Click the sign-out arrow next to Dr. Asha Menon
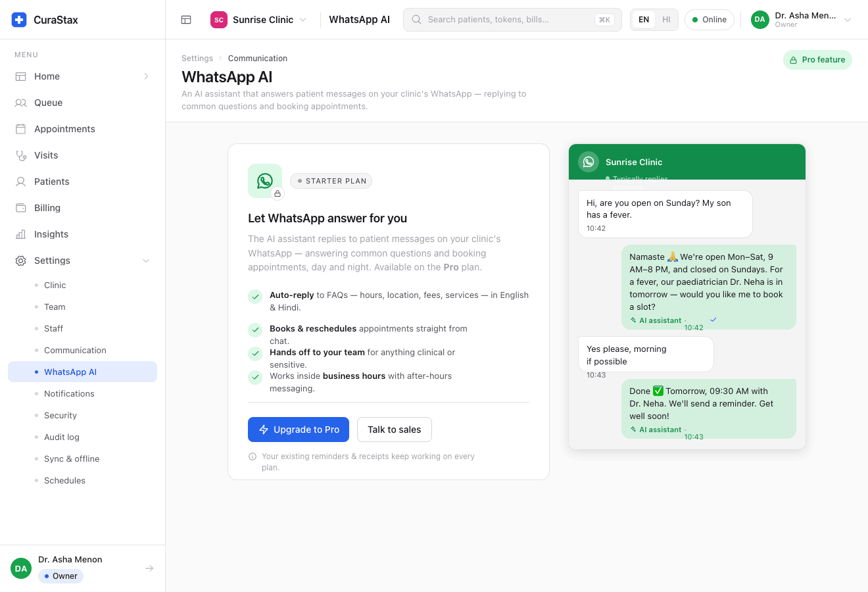868x592 pixels. 149,568
